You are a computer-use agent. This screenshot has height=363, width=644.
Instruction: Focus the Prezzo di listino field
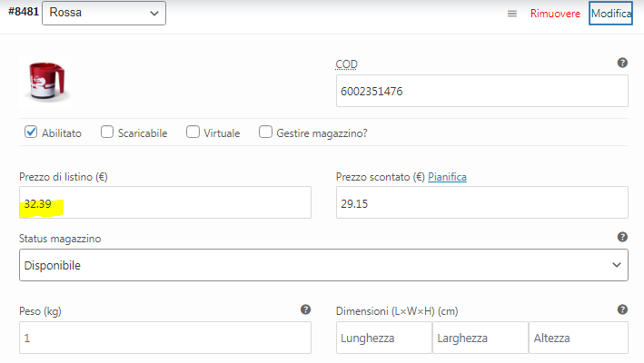coord(164,202)
